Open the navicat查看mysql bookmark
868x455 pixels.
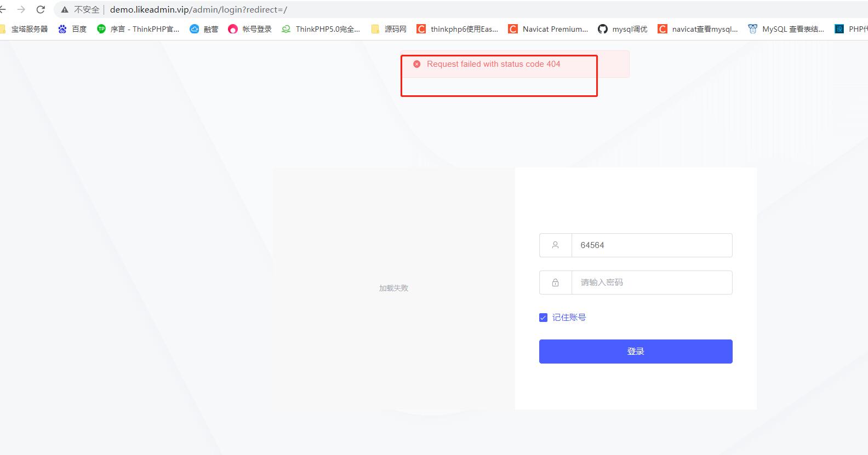[x=698, y=29]
